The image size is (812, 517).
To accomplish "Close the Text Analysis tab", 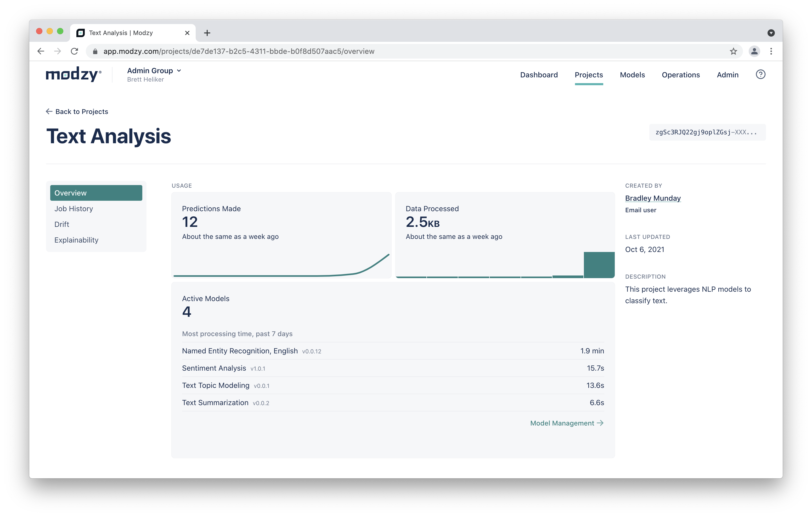I will tap(187, 33).
